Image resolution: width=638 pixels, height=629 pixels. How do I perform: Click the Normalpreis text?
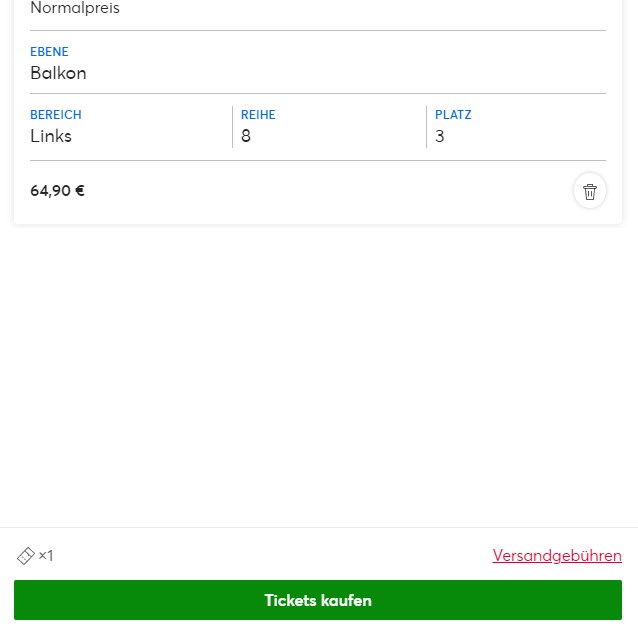pos(75,8)
